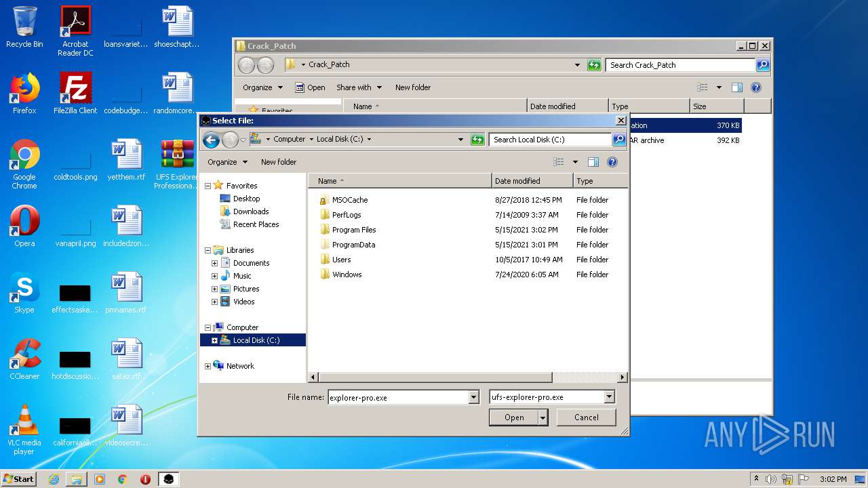Click Opera icon on taskbar
Viewport: 868px width, 488px height.
(x=145, y=479)
